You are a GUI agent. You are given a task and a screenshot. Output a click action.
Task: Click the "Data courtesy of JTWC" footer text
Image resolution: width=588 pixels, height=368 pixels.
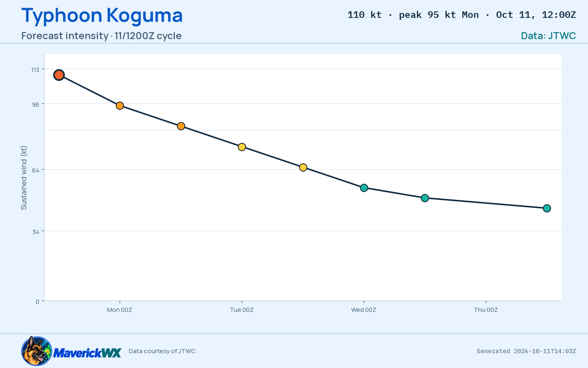pyautogui.click(x=162, y=351)
